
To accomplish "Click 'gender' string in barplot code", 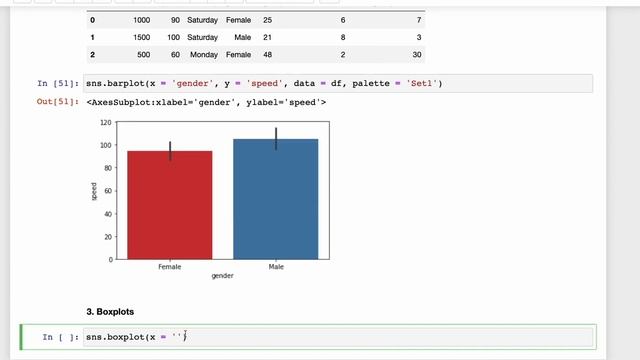I will click(192, 83).
